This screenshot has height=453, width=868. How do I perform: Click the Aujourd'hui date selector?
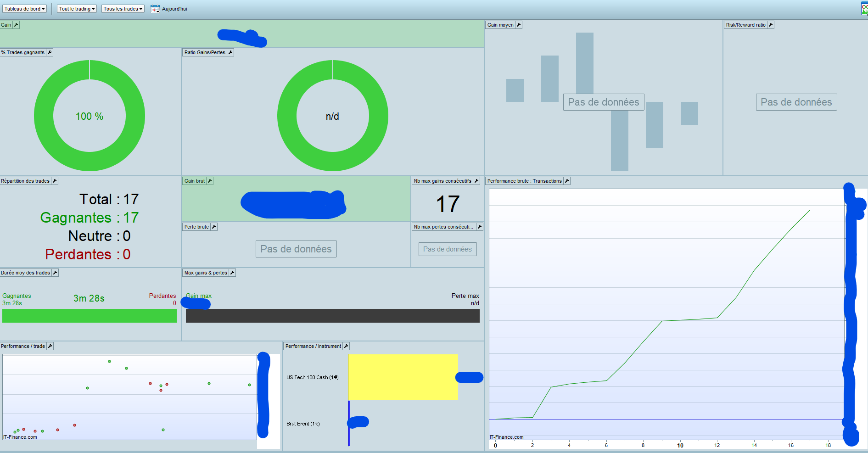click(174, 9)
